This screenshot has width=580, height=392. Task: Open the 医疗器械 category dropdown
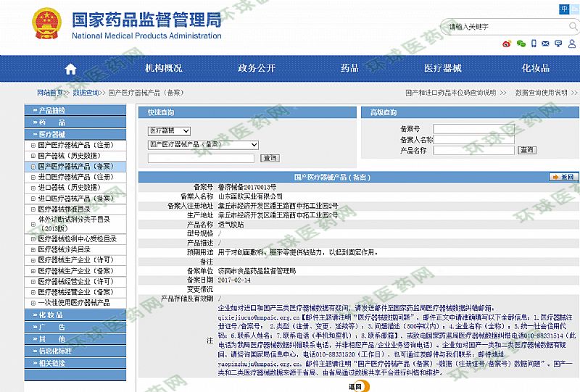pyautogui.click(x=169, y=130)
